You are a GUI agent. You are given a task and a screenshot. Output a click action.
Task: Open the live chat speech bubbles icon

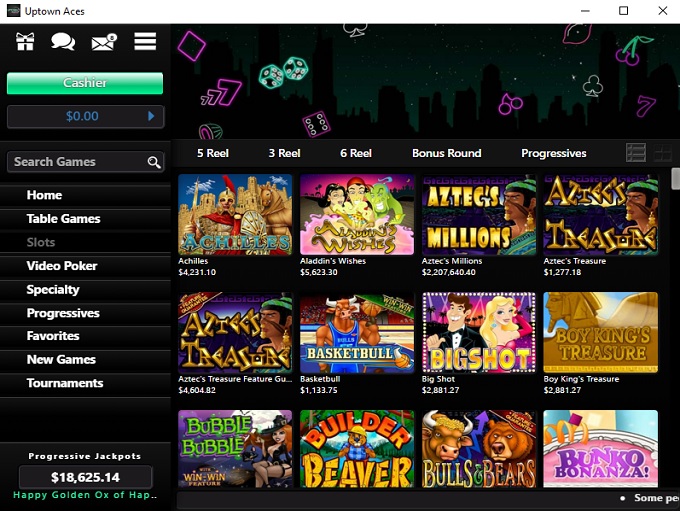coord(63,42)
